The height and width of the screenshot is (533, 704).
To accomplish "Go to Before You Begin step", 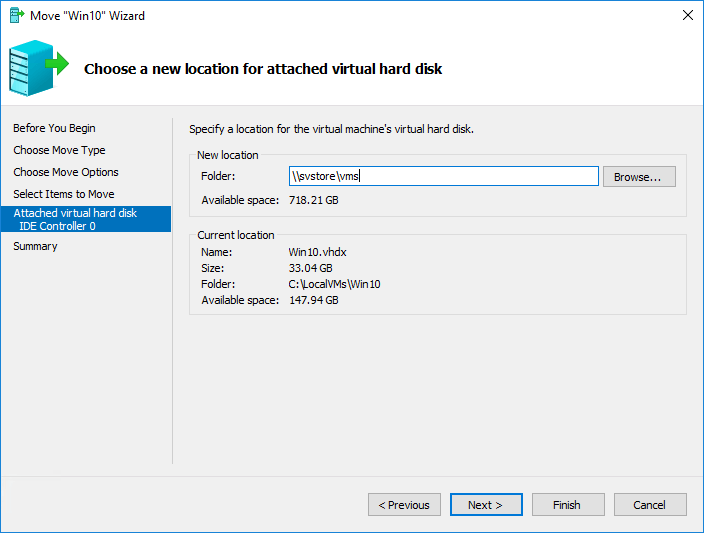I will [54, 128].
